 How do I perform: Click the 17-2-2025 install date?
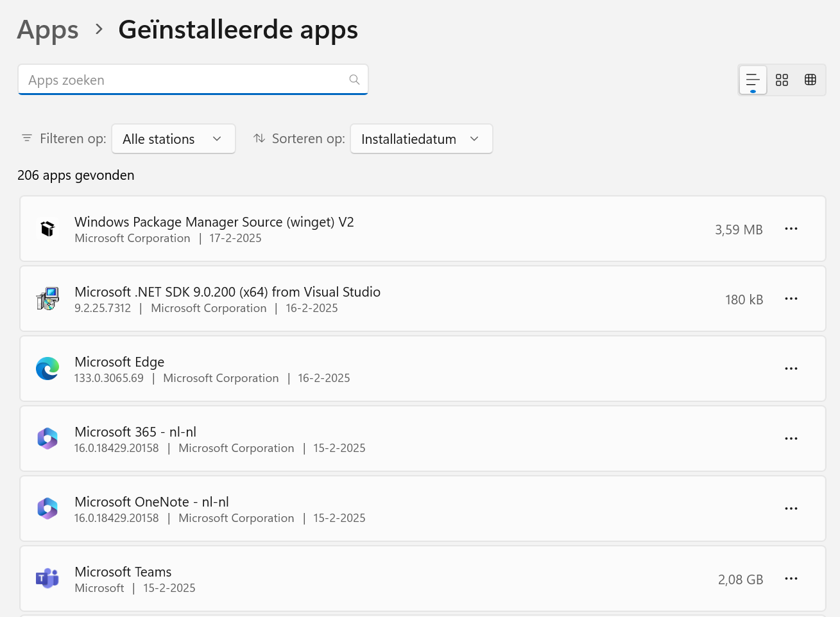236,238
